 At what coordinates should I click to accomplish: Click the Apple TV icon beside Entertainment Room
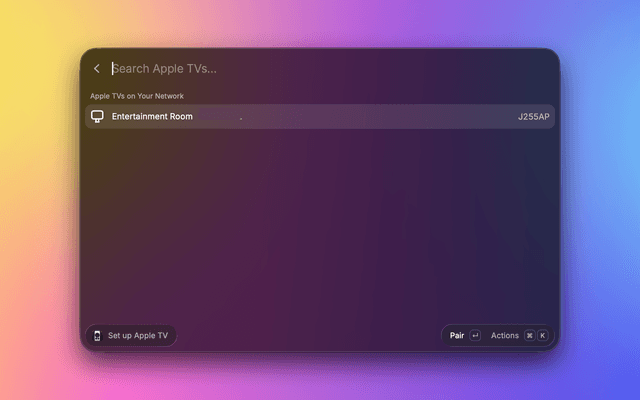pyautogui.click(x=97, y=116)
